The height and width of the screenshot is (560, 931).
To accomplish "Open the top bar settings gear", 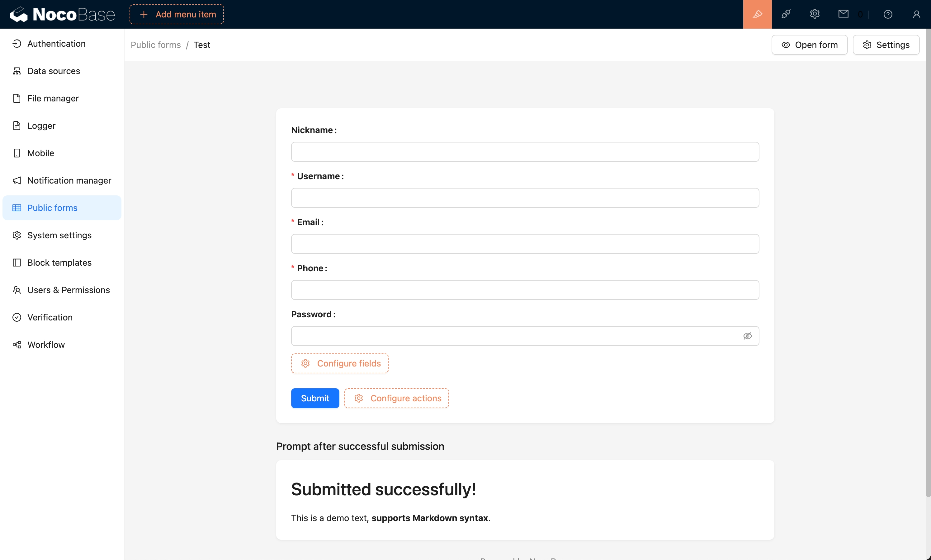I will click(x=815, y=14).
